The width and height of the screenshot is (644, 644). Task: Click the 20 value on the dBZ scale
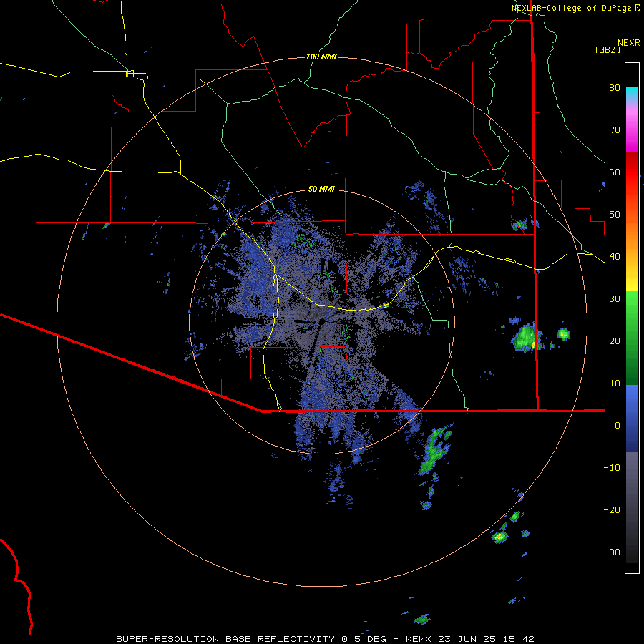tap(615, 341)
